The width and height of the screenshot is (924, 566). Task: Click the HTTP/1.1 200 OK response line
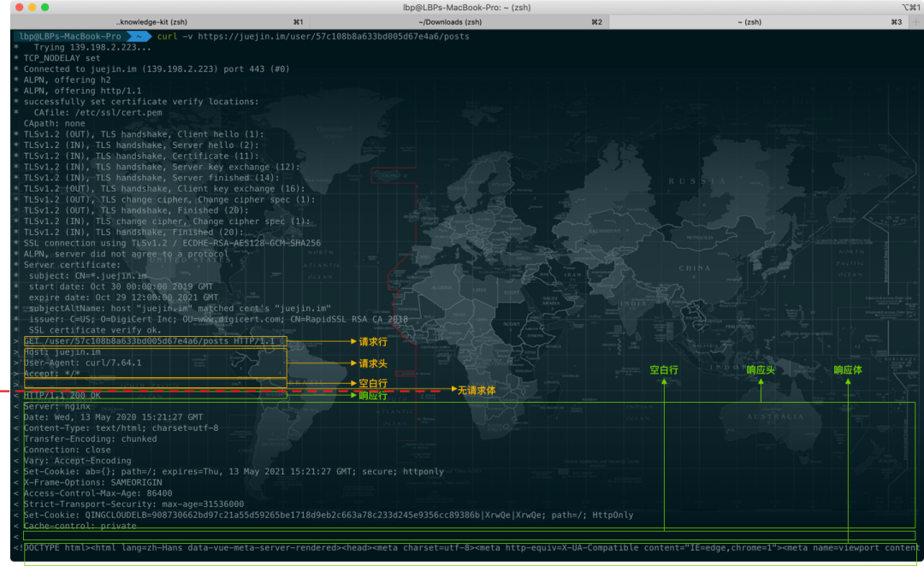[x=62, y=396]
